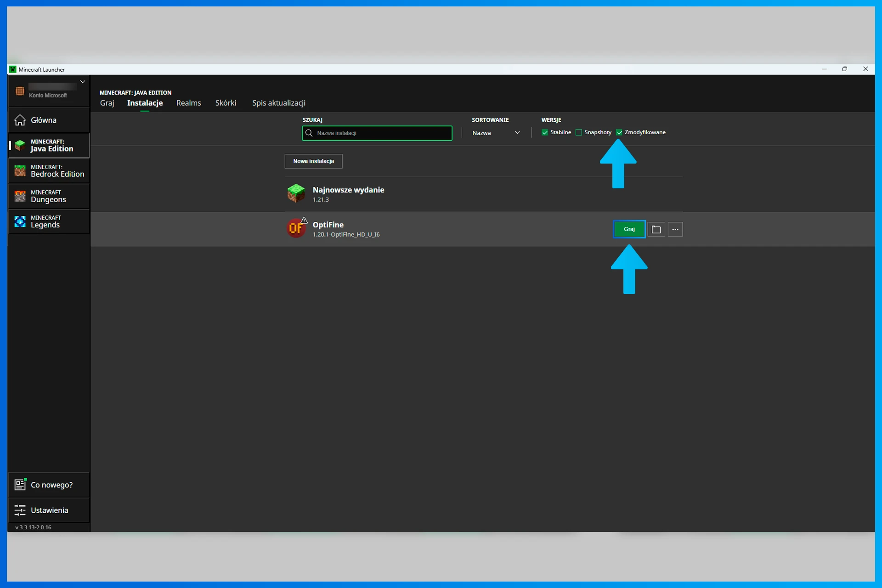This screenshot has width=882, height=588.
Task: Open the Spis aktualizacji tab
Action: coord(278,103)
